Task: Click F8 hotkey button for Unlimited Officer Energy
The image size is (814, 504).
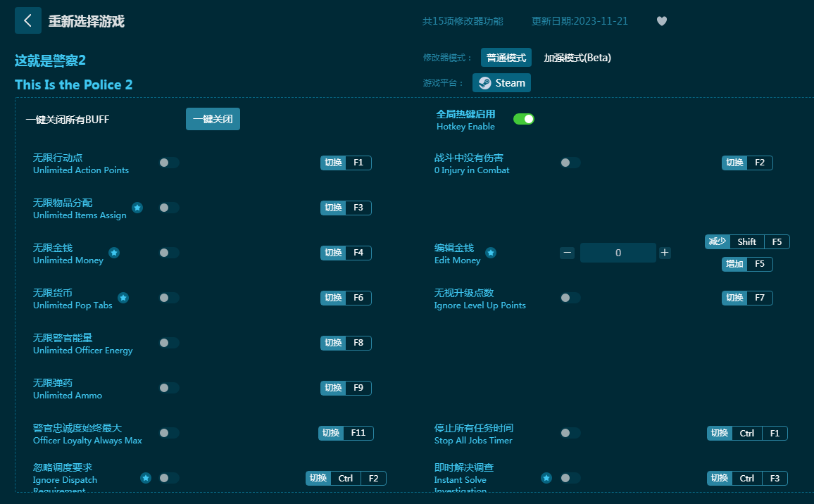Action: [x=346, y=343]
